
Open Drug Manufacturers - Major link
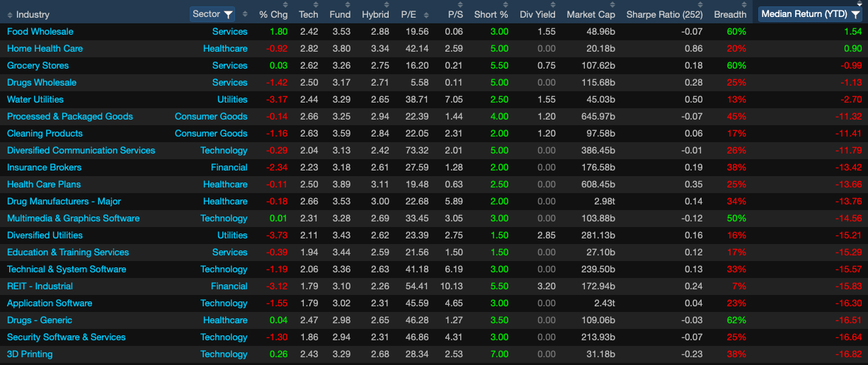click(64, 202)
